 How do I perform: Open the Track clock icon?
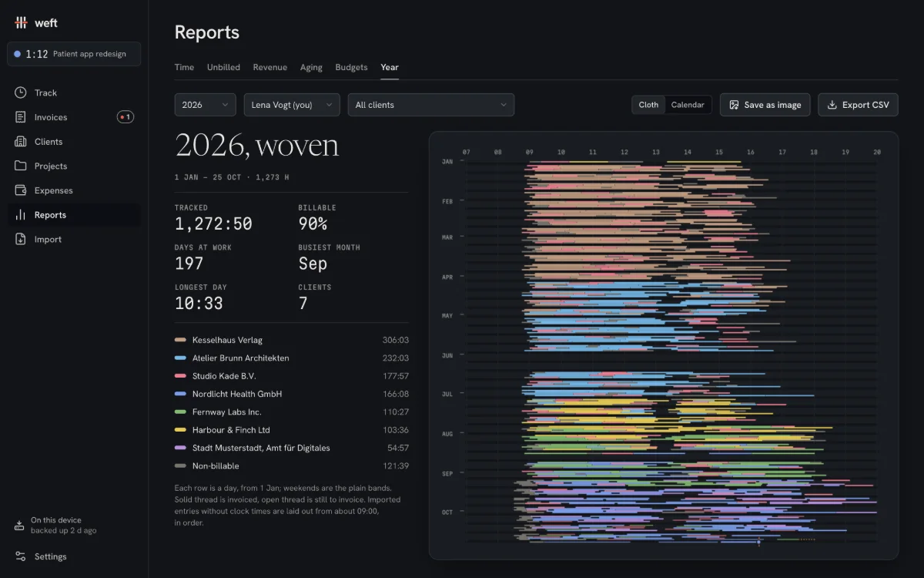click(x=21, y=92)
